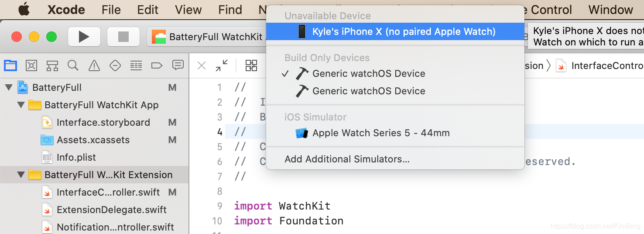
Task: Collapse the BatteryFull project disclosure triangle
Action: (8, 88)
